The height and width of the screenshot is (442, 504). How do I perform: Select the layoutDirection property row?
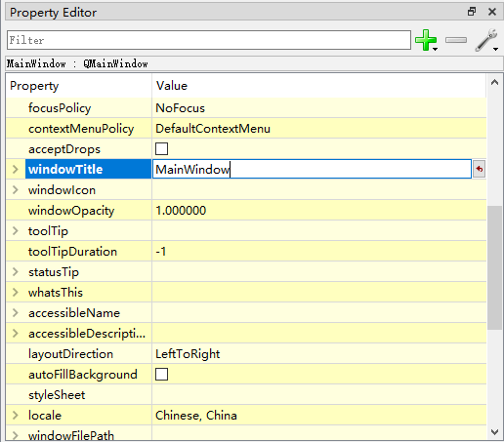coord(246,354)
